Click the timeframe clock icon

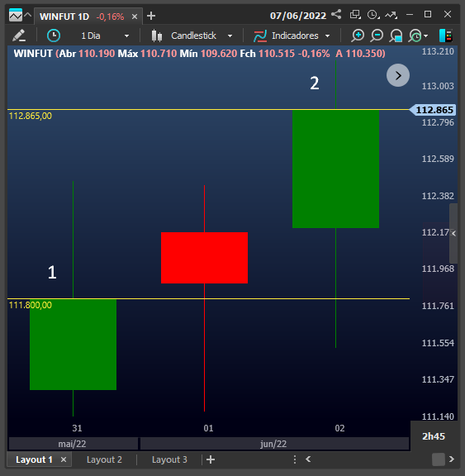pyautogui.click(x=54, y=36)
